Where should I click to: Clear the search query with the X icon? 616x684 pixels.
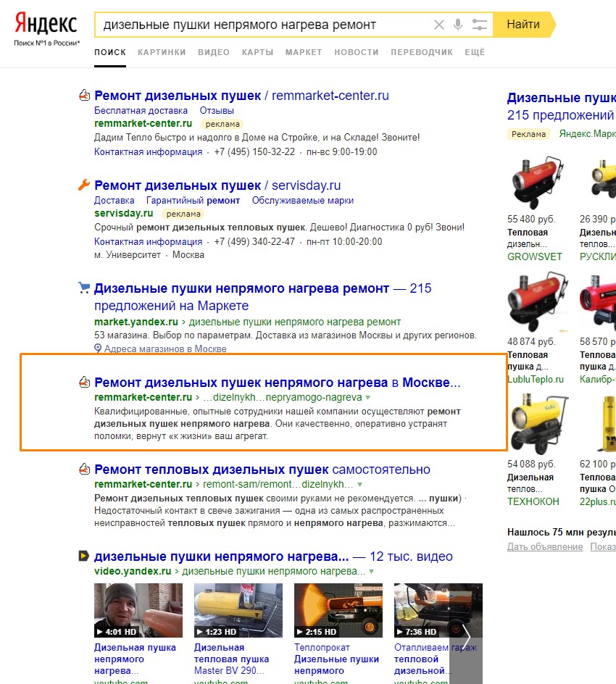tap(439, 25)
